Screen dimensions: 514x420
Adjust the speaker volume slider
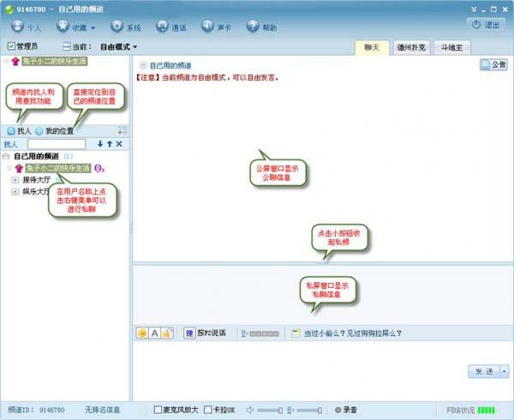pos(270,411)
